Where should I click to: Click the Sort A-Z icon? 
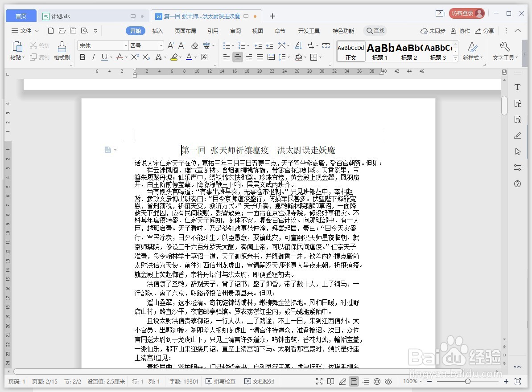tap(298, 45)
